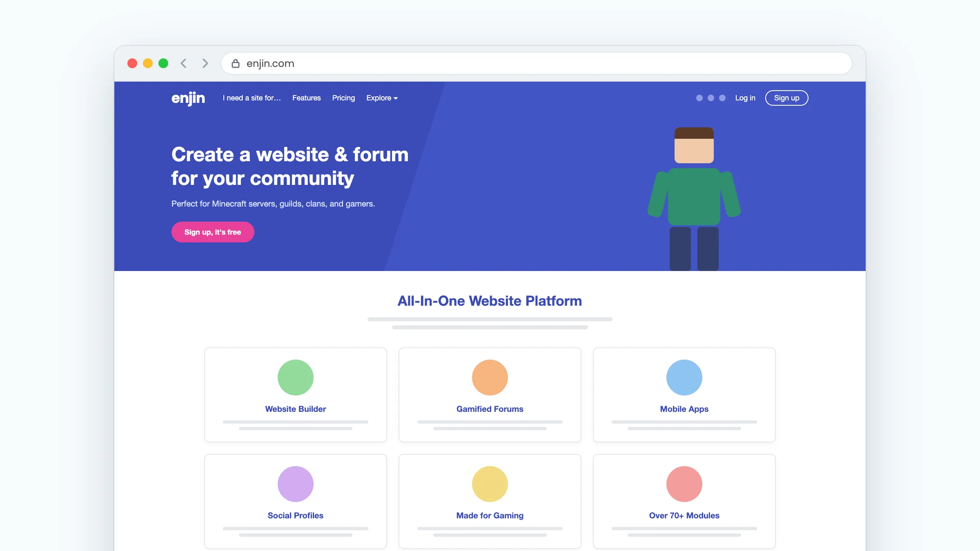Open the Pricing nav item
Viewport: 980px width, 551px height.
pos(343,98)
